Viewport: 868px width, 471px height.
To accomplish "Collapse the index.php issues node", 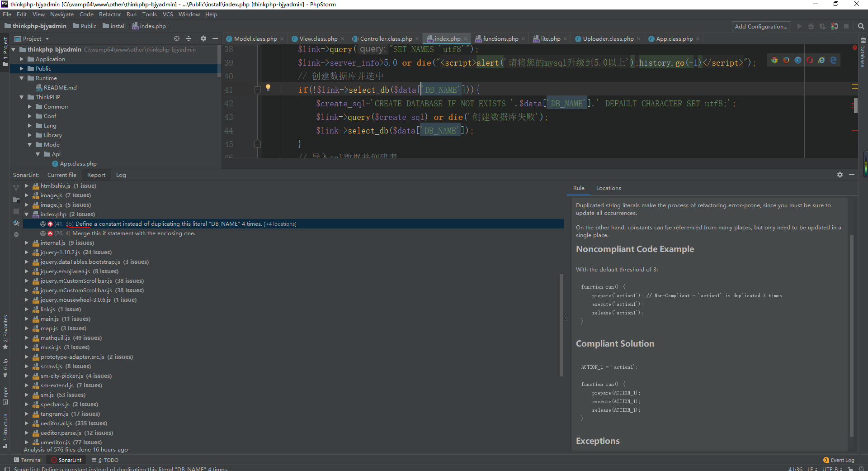I will pos(27,214).
